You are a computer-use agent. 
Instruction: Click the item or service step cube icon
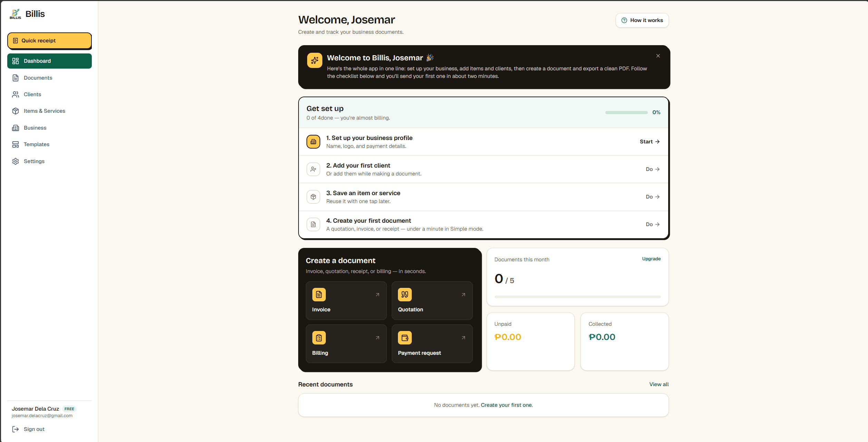click(x=313, y=197)
